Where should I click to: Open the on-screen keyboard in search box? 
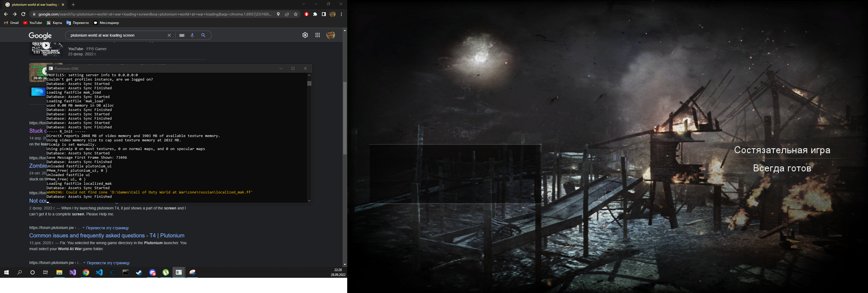tap(182, 35)
